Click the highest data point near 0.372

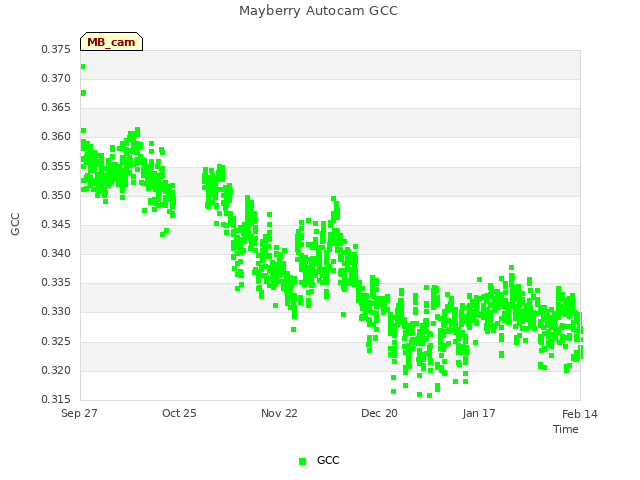[x=83, y=67]
